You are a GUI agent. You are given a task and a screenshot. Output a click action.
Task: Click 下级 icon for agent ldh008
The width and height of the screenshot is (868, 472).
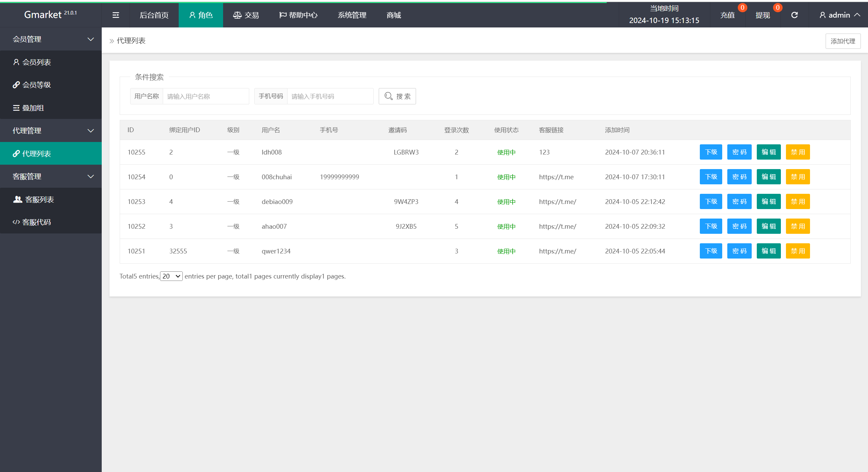[710, 152]
